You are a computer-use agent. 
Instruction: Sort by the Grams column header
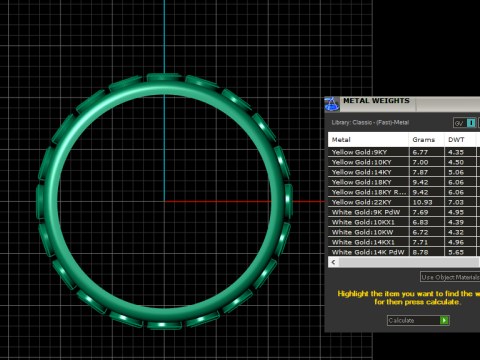(x=427, y=140)
